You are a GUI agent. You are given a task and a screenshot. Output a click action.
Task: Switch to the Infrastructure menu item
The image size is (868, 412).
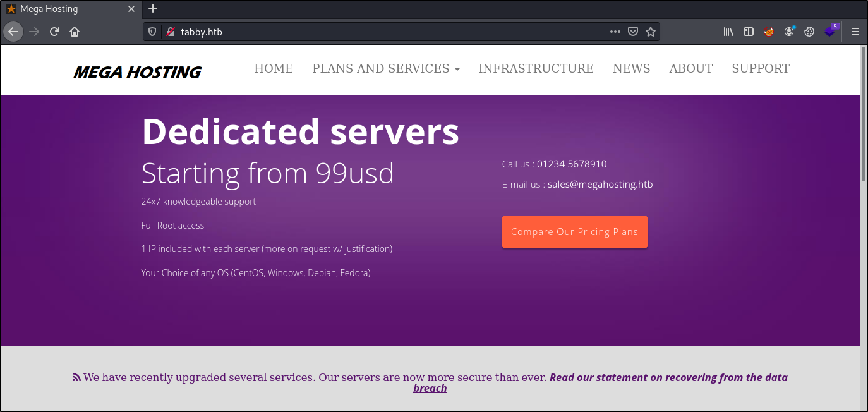click(536, 68)
